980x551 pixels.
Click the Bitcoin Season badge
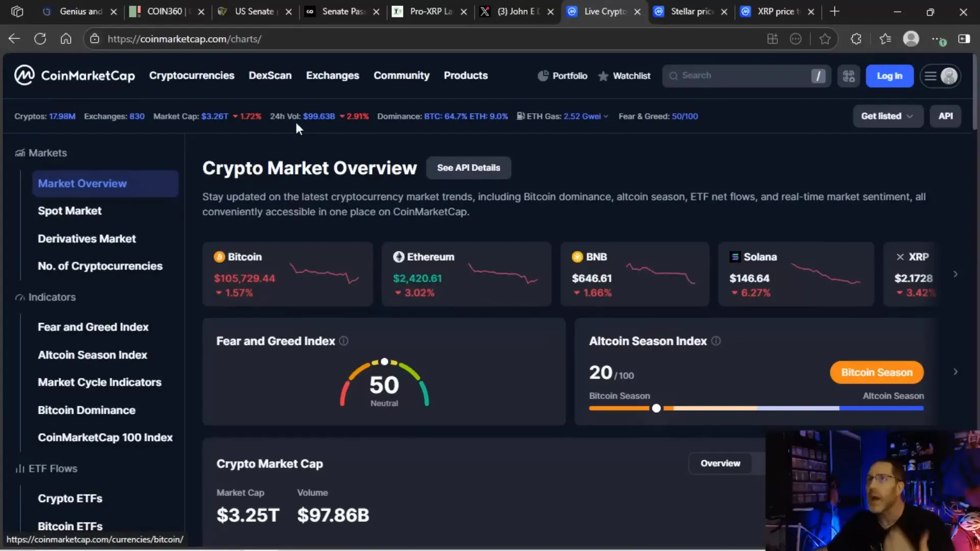pyautogui.click(x=876, y=372)
